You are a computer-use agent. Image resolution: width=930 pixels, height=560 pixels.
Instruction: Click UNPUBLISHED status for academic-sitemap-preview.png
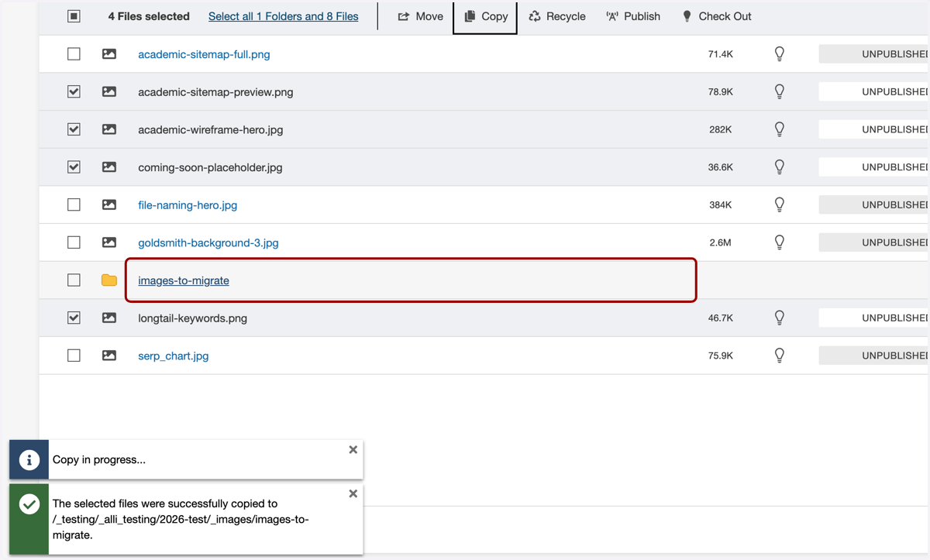(x=874, y=91)
